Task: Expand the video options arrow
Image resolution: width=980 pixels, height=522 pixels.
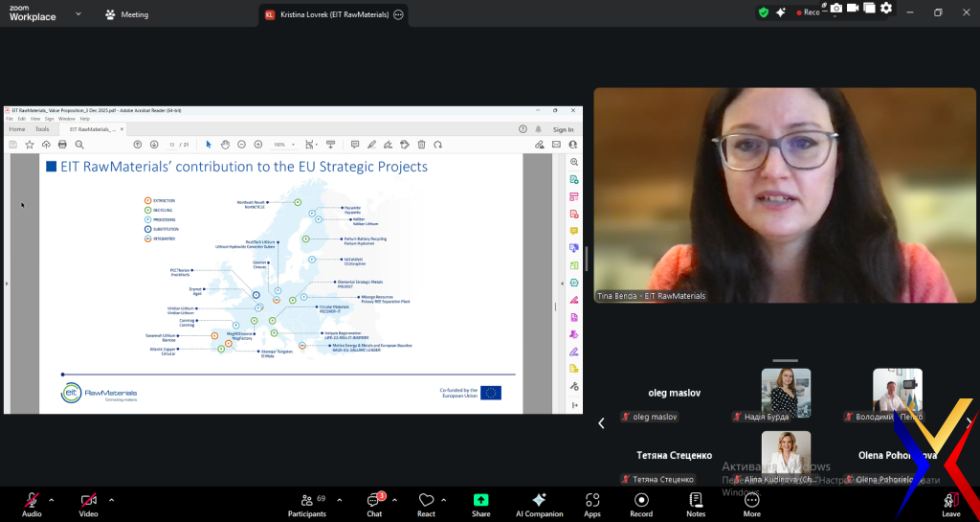Action: (111, 499)
